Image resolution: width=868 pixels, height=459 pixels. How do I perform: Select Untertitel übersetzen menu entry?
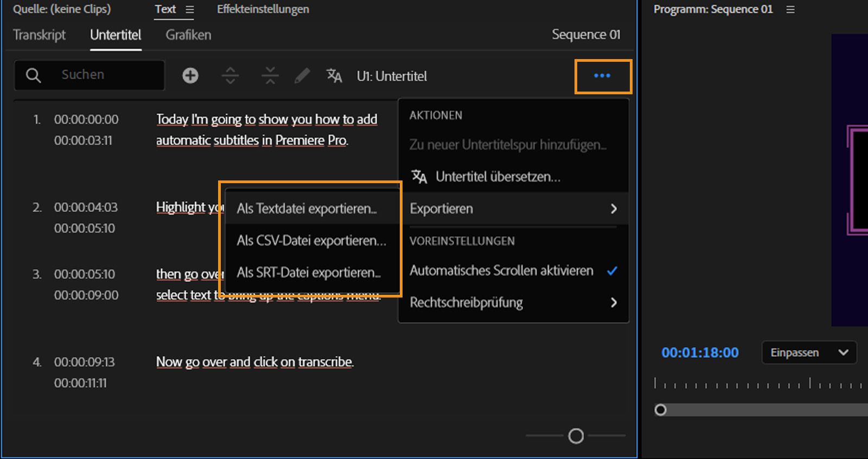coord(497,177)
